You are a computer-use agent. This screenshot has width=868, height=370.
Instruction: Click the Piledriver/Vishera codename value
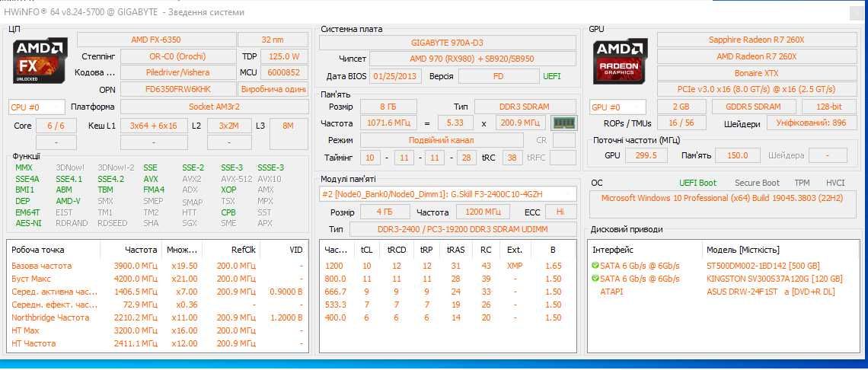[x=177, y=72]
